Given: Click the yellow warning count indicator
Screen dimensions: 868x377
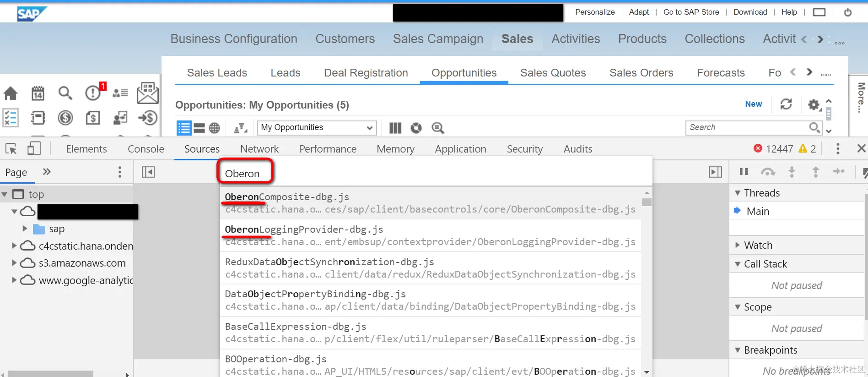Looking at the screenshot, I should pos(807,148).
